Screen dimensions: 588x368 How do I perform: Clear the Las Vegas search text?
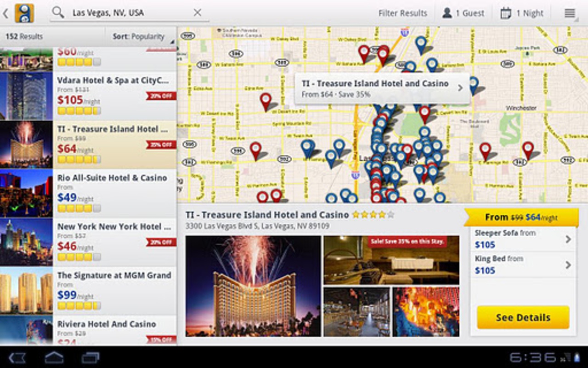point(198,12)
